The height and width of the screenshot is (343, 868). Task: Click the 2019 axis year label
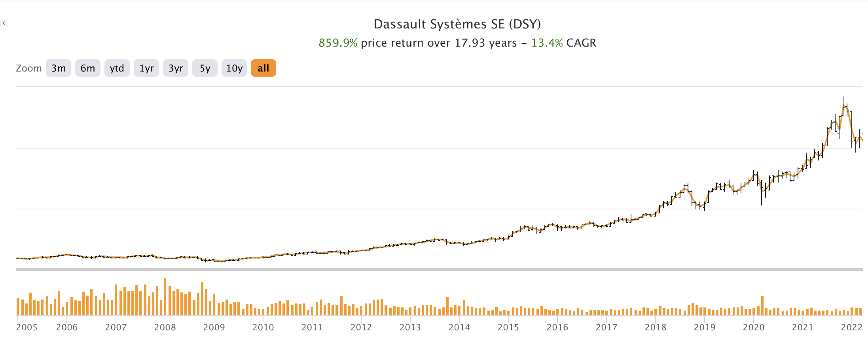pyautogui.click(x=705, y=327)
